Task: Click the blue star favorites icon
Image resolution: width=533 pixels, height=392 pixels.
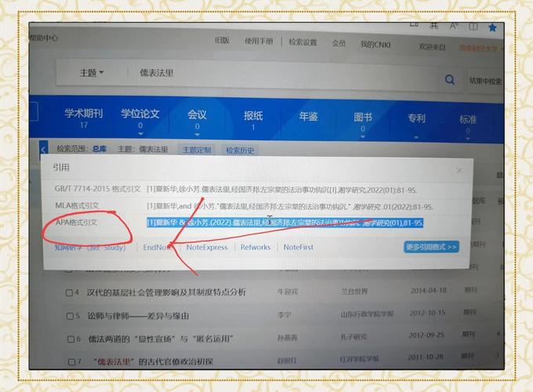Action: [492, 27]
